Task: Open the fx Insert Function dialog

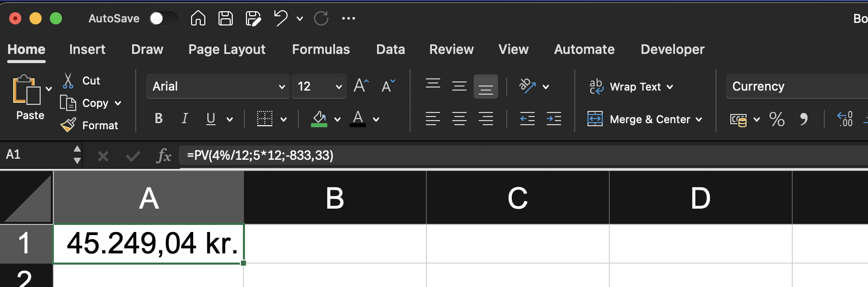Action: [x=164, y=156]
